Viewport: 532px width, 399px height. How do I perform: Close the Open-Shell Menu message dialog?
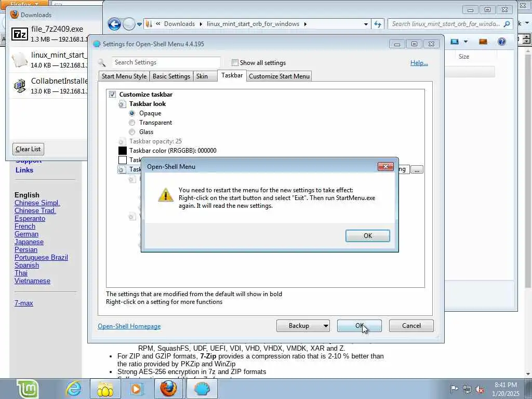coord(385,167)
